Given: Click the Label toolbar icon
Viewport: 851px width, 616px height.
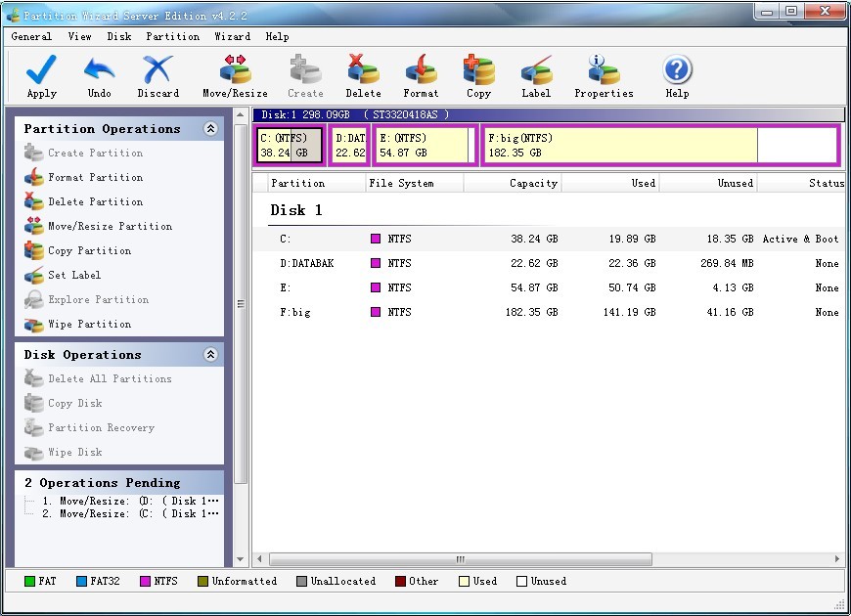Looking at the screenshot, I should [x=536, y=69].
